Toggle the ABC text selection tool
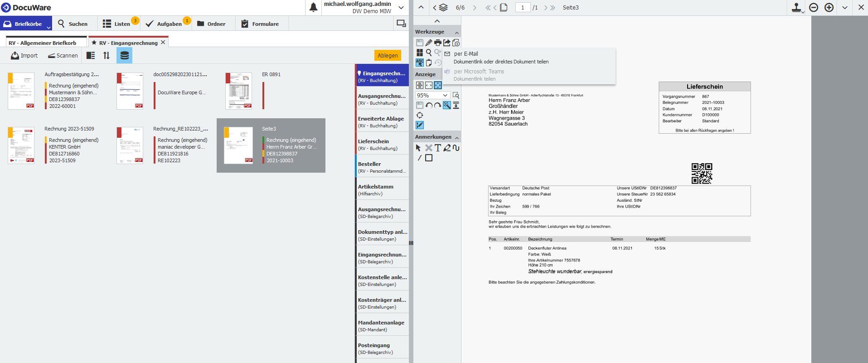The image size is (868, 363). click(420, 63)
